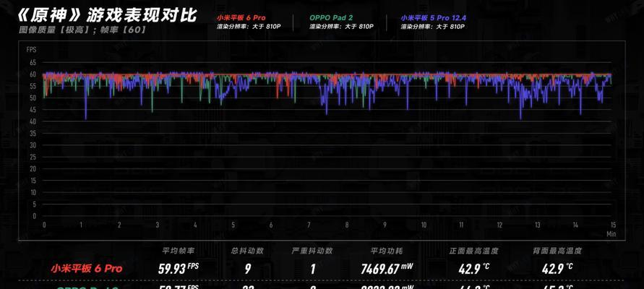Click the title 《原神》游戏表现对比
The width and height of the screenshot is (644, 289).
point(107,14)
